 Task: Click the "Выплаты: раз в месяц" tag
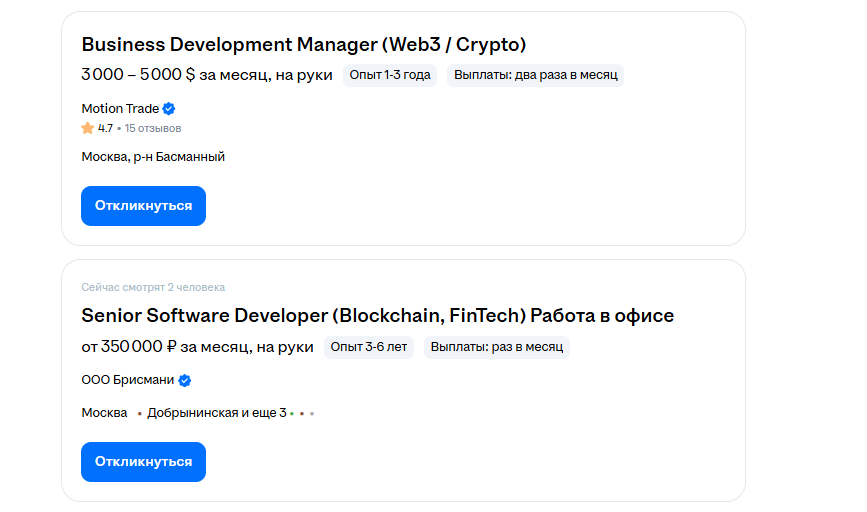(x=496, y=347)
